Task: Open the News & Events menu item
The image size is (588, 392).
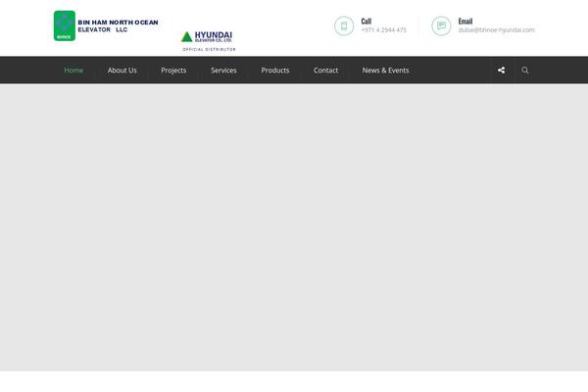Action: tap(385, 71)
